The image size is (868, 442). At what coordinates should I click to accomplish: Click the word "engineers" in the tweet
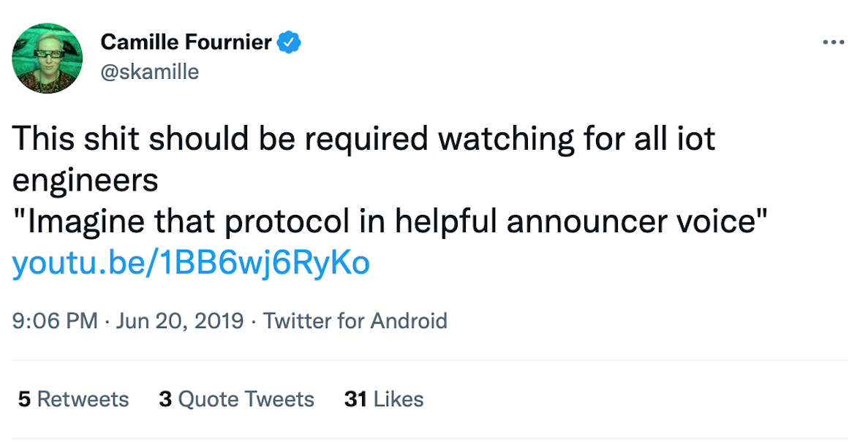(x=85, y=180)
